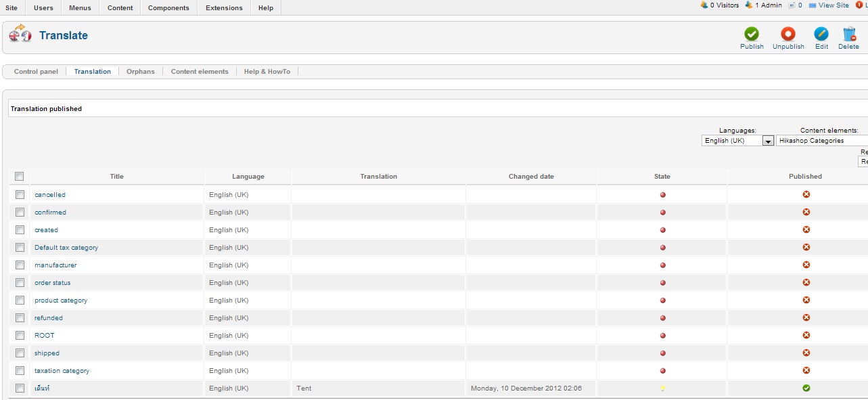Select the Translation submenu tab
Image resolution: width=868 pixels, height=400 pixels.
[93, 71]
